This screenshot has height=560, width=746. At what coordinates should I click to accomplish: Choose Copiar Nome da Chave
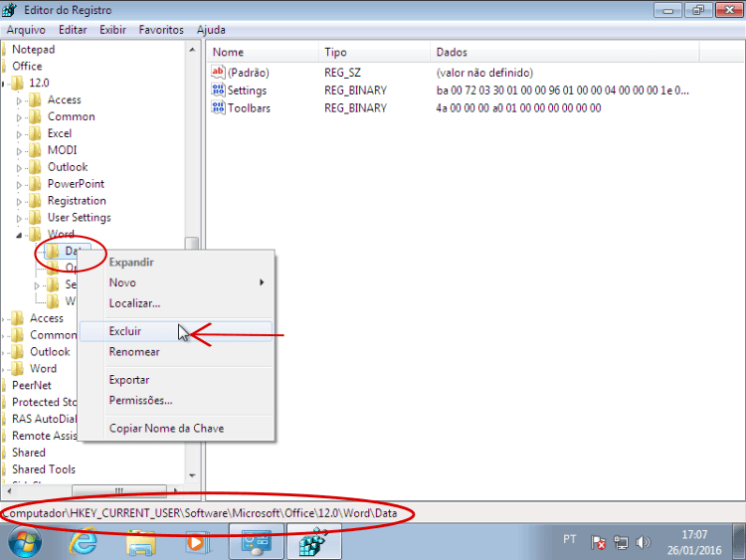click(x=175, y=429)
